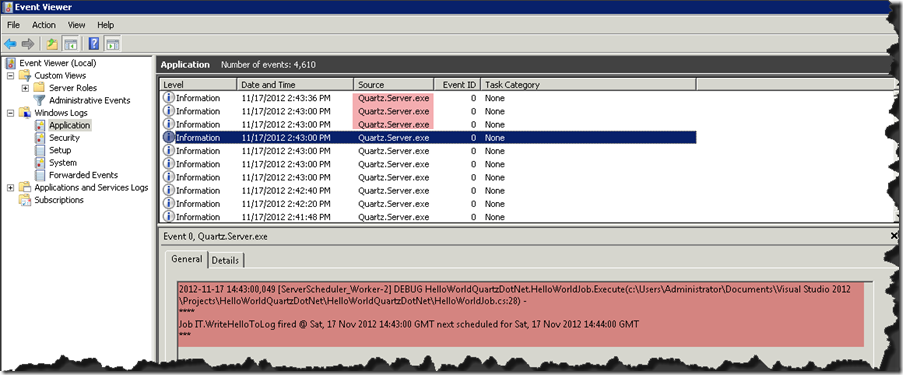The width and height of the screenshot is (903, 375).
Task: Click info icon of 2:42:20 PM event
Action: 169,204
